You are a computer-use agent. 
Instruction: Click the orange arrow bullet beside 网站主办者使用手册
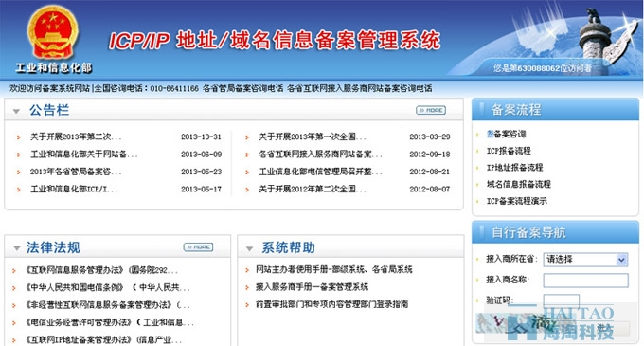point(247,270)
